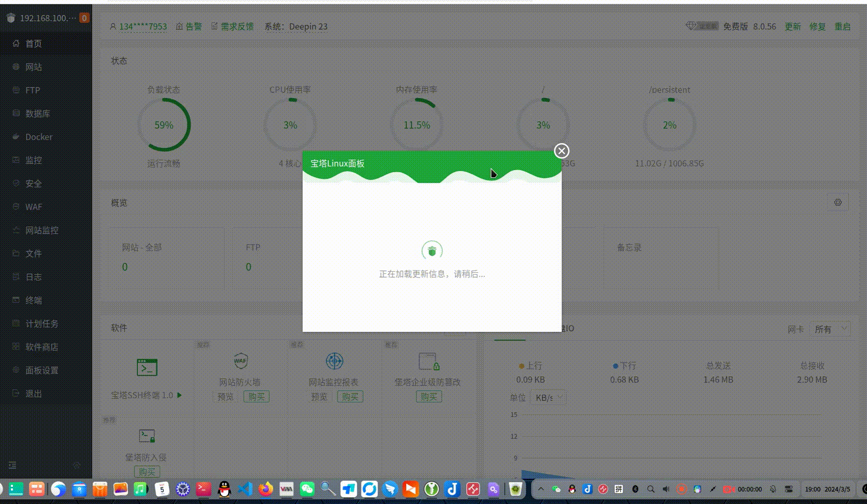Click the 网站防火墙 WAF shield icon
The height and width of the screenshot is (504, 867).
(240, 361)
